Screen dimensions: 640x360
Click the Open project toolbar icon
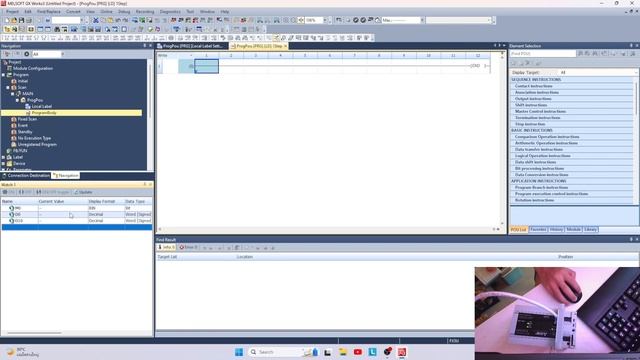(x=14, y=20)
